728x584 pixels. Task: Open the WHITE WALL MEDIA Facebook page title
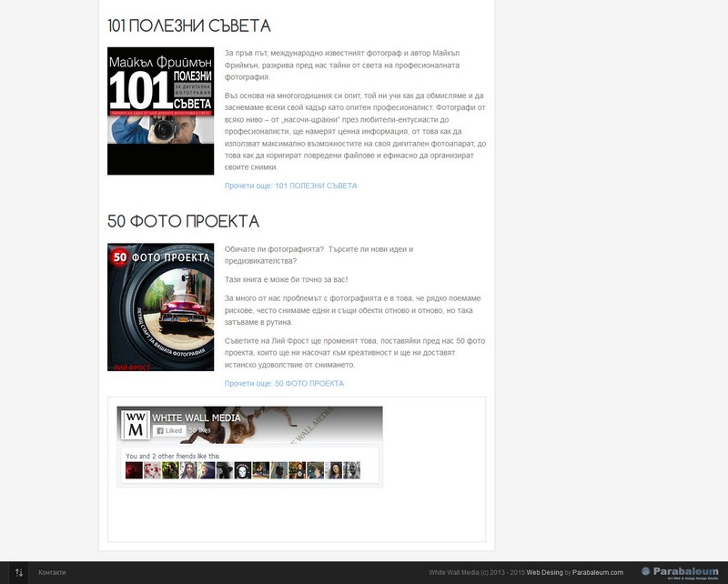tap(197, 418)
